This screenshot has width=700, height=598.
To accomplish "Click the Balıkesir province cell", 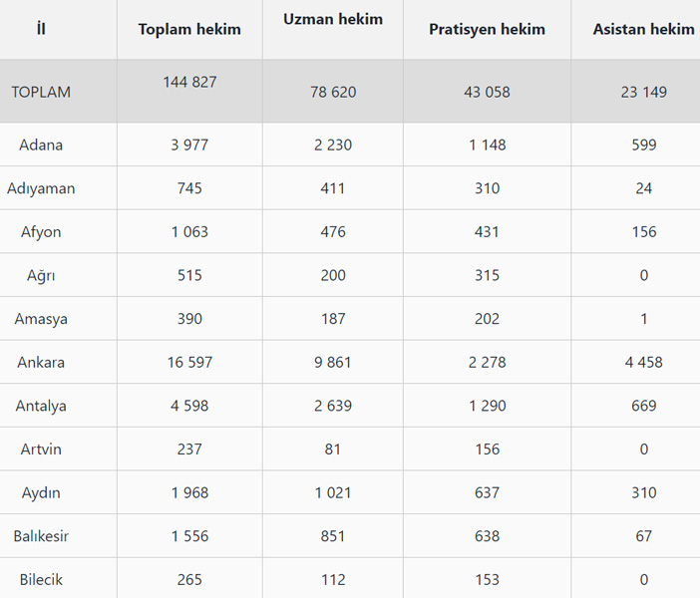I will [x=41, y=536].
